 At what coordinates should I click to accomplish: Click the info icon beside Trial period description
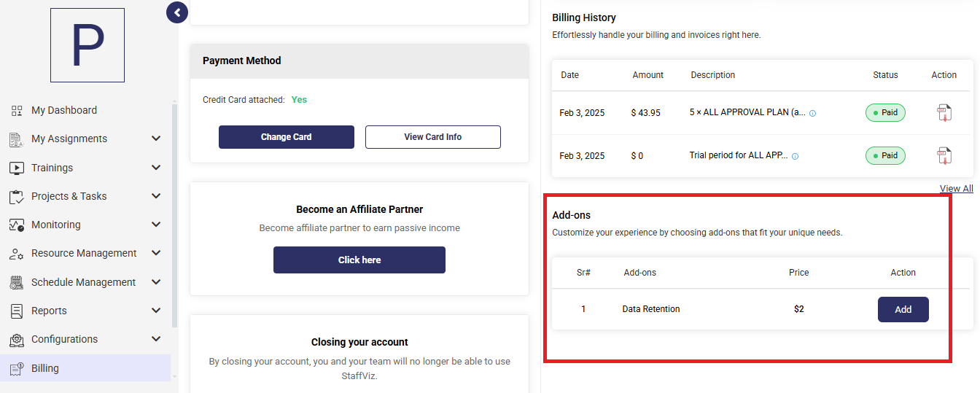(x=795, y=156)
